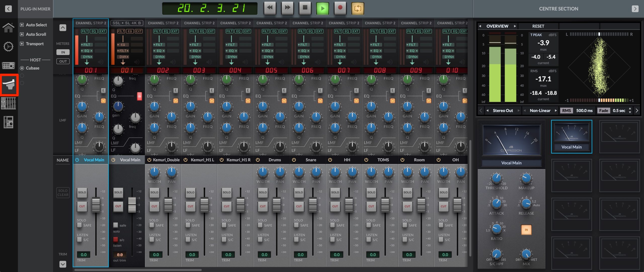Image resolution: width=644 pixels, height=272 pixels.
Task: Toggle EQ orange power button on channel 002
Action: tap(176, 101)
